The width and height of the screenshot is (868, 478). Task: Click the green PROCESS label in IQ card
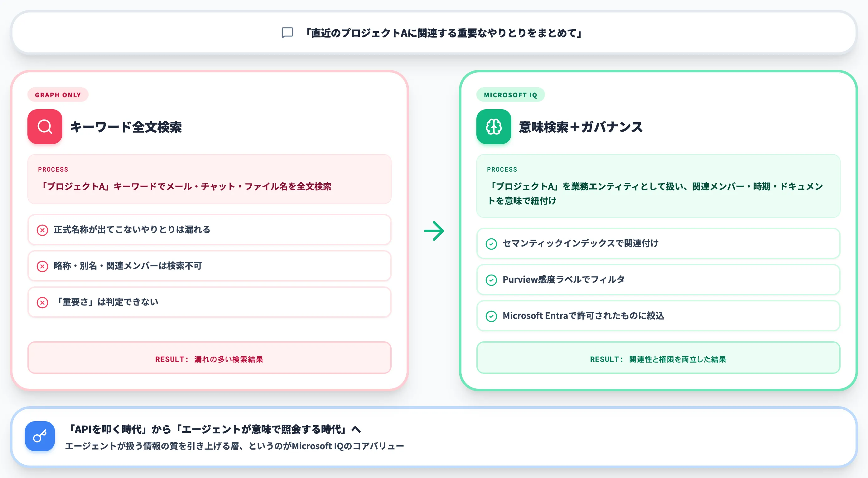[502, 169]
